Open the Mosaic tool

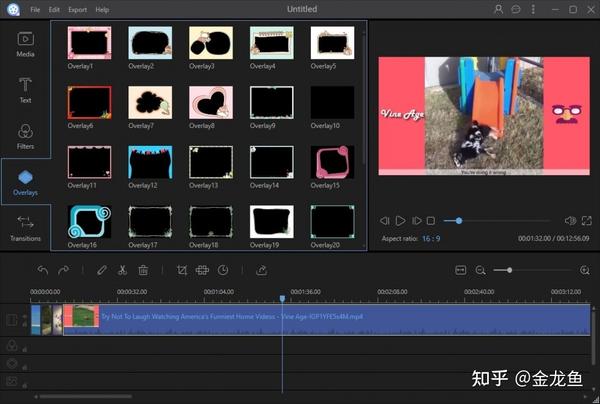(202, 270)
